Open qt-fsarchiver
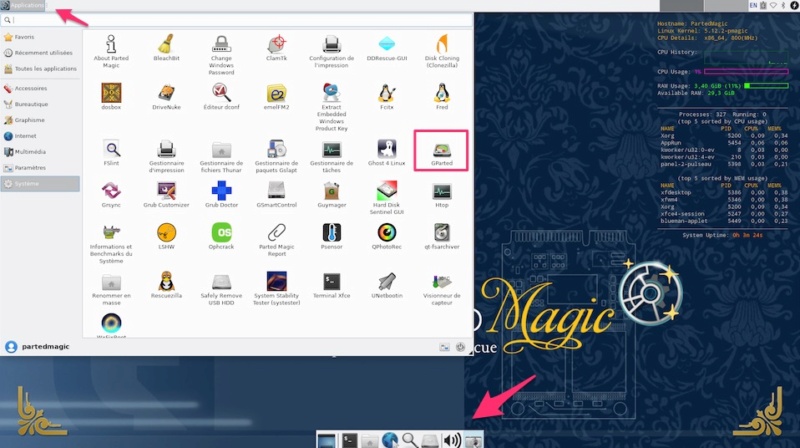800x448 pixels. click(x=442, y=236)
